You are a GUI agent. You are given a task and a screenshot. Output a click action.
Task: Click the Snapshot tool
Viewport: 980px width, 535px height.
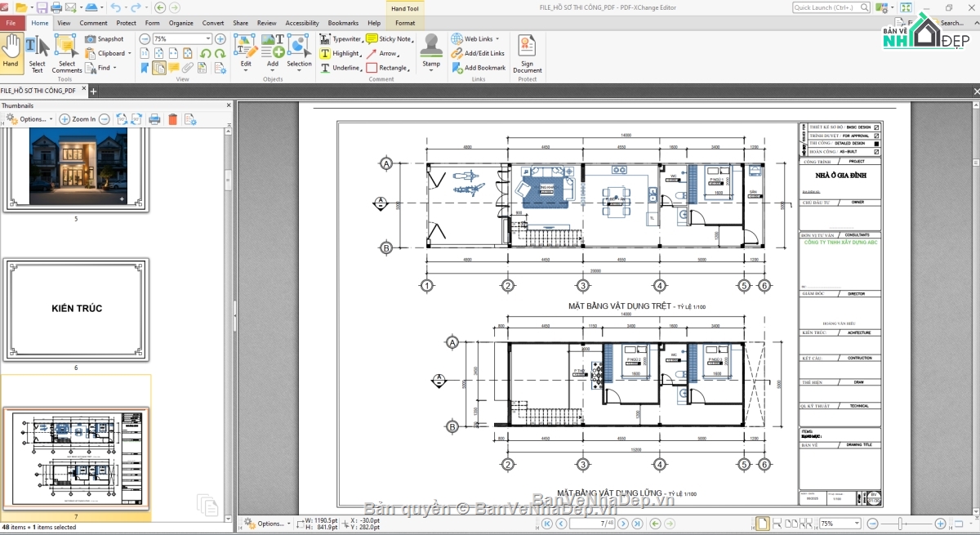point(105,38)
